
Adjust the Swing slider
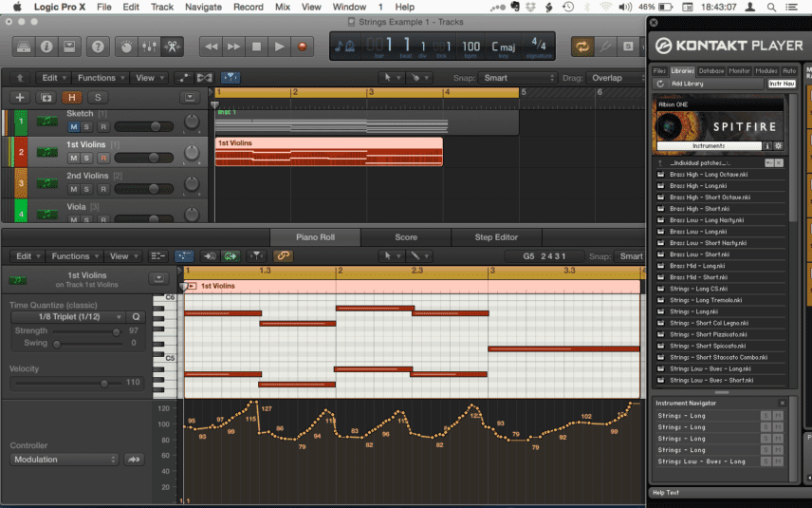coord(57,344)
